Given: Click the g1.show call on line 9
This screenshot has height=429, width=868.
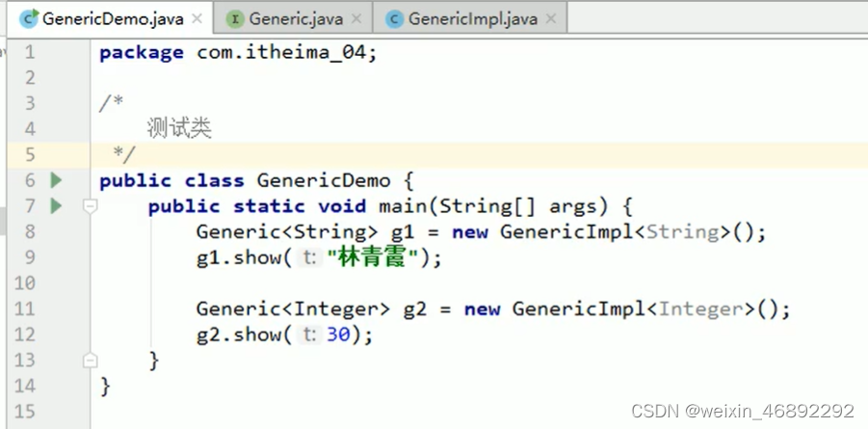Looking at the screenshot, I should pos(239,258).
